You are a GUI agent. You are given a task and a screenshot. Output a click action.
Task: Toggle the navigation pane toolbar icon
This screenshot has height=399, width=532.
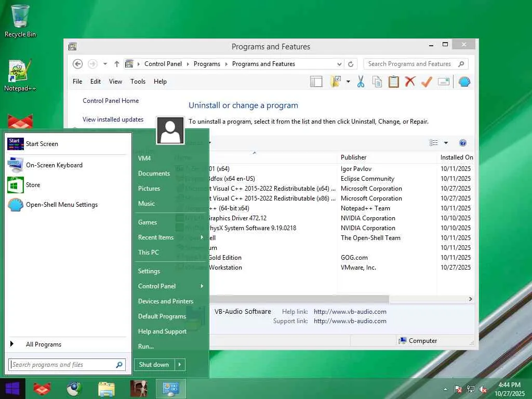point(316,82)
